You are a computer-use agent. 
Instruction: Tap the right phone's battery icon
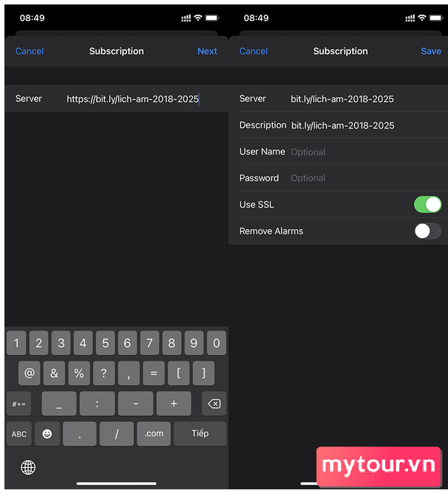pos(436,18)
